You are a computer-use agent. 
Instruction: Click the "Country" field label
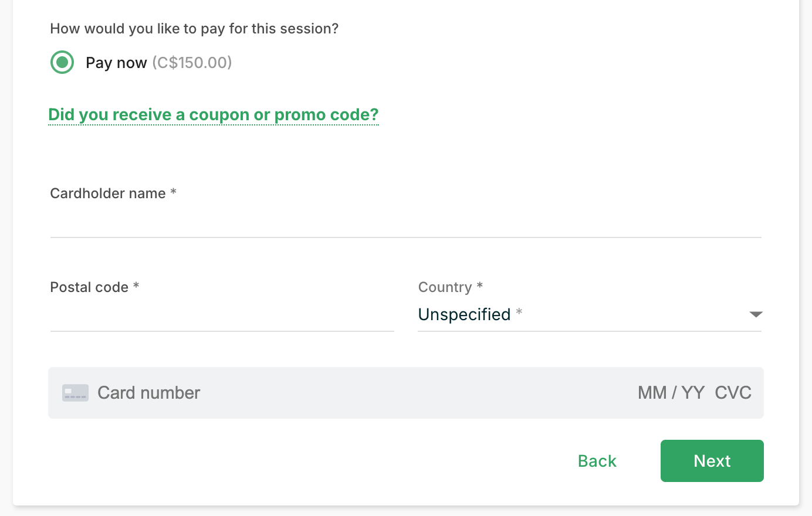445,287
